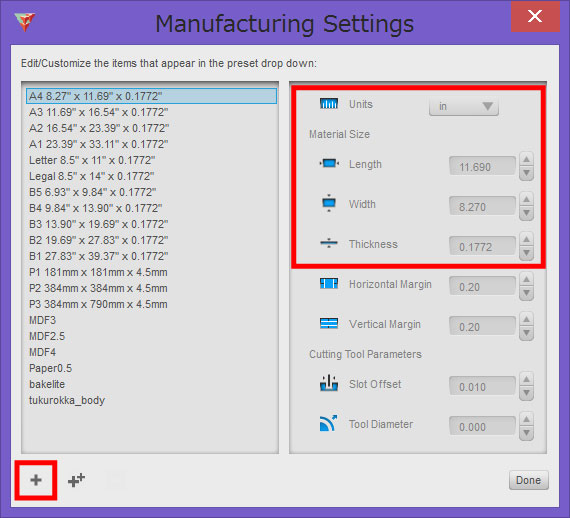Click the Length field showing 11.690

(482, 166)
